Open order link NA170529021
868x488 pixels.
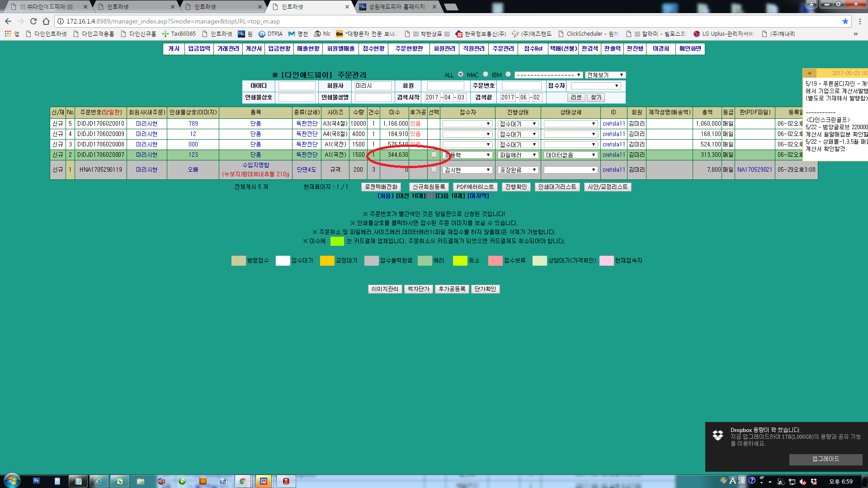(754, 170)
